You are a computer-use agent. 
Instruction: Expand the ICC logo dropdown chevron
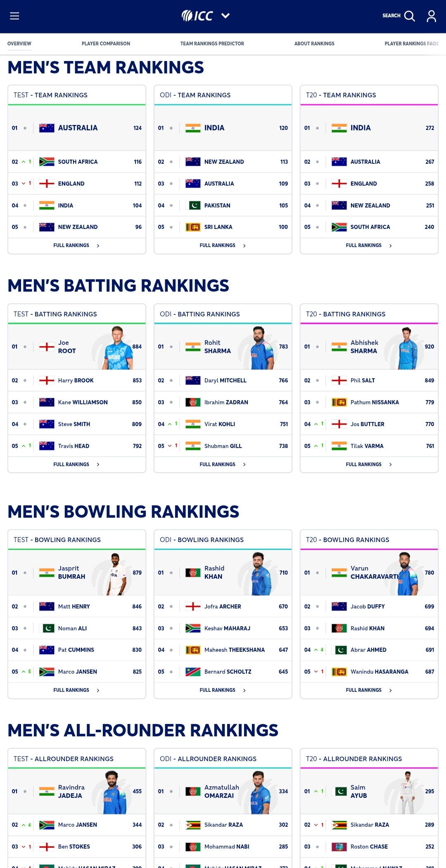(225, 16)
